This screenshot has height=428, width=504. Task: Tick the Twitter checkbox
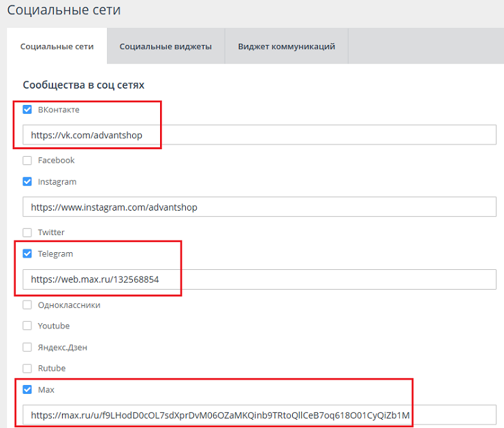[x=27, y=232]
